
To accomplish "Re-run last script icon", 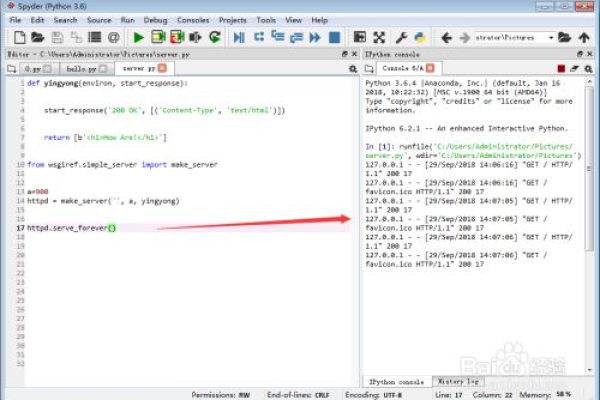I will pos(215,37).
